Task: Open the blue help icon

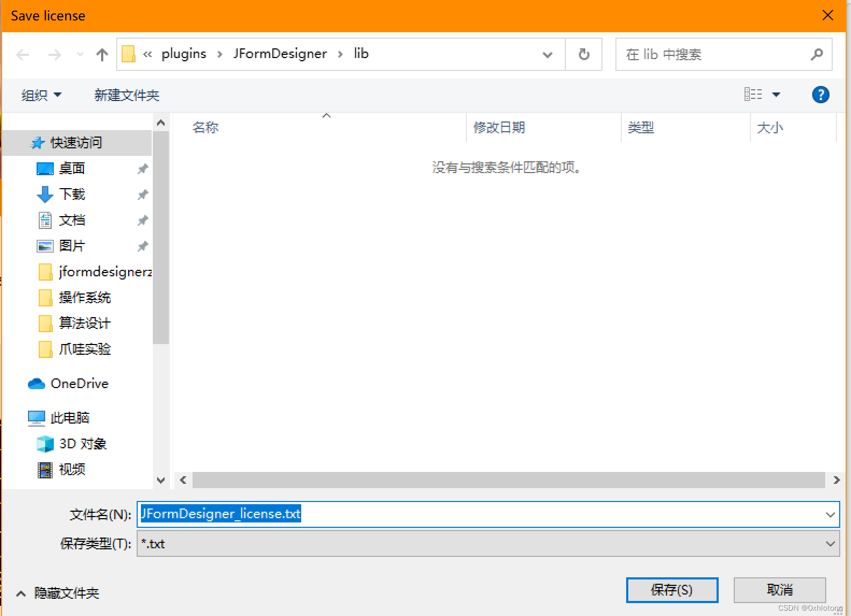Action: click(820, 95)
